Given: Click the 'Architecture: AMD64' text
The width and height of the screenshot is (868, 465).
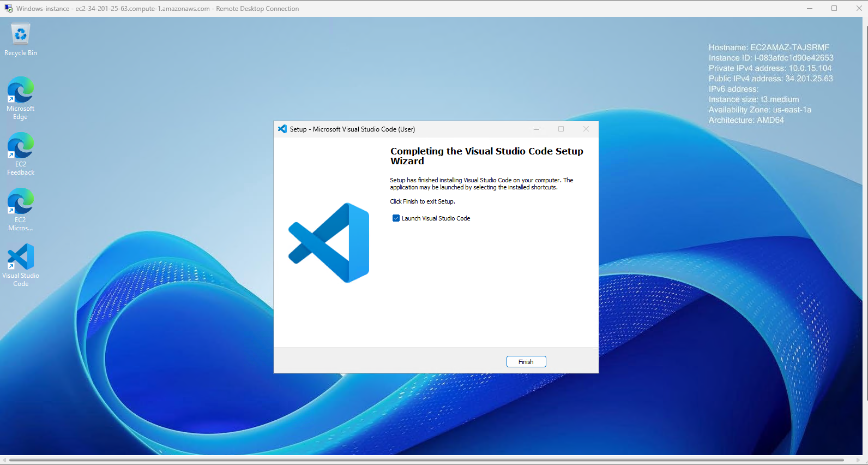Looking at the screenshot, I should pos(746,120).
